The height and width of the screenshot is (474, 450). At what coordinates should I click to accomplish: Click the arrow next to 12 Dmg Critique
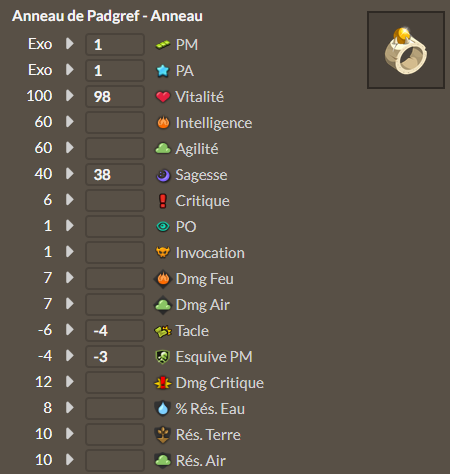pyautogui.click(x=70, y=382)
